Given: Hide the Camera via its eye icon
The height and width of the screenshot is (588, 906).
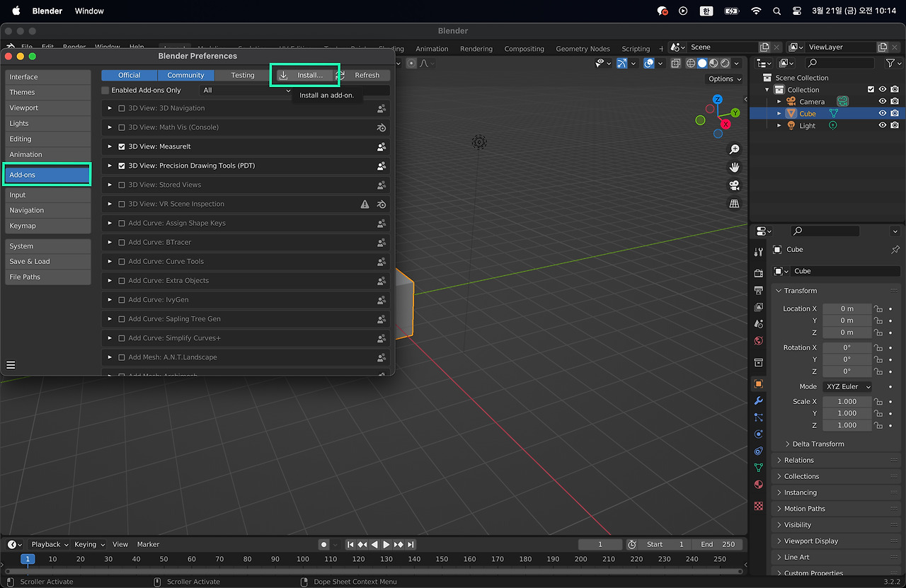Looking at the screenshot, I should click(x=883, y=101).
